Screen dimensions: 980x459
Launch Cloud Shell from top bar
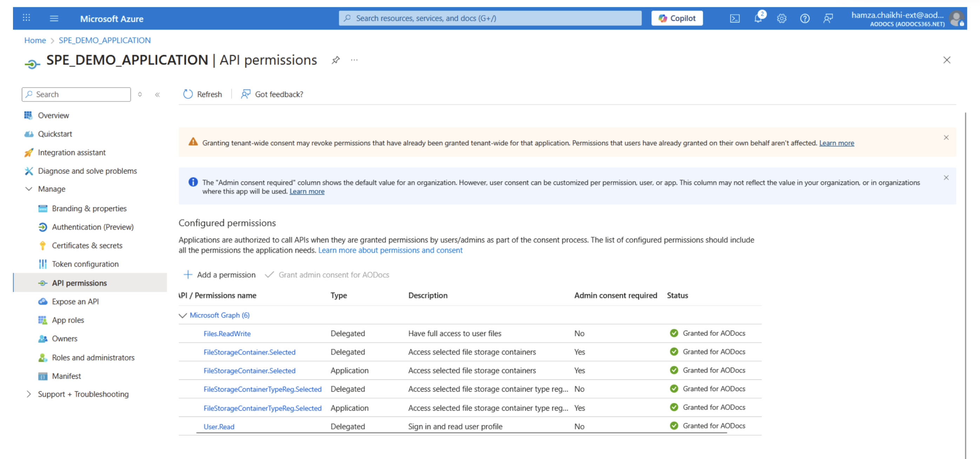734,18
